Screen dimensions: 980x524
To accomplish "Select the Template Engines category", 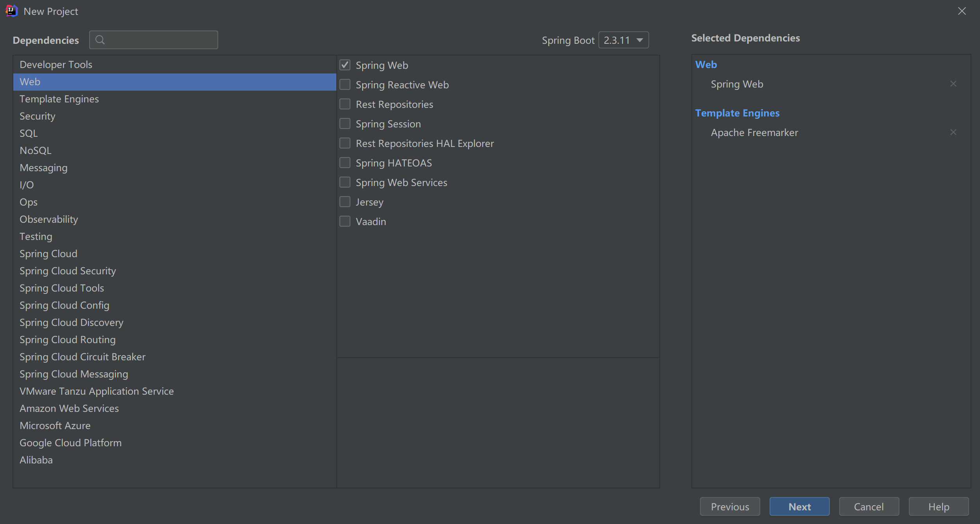I will [x=59, y=99].
